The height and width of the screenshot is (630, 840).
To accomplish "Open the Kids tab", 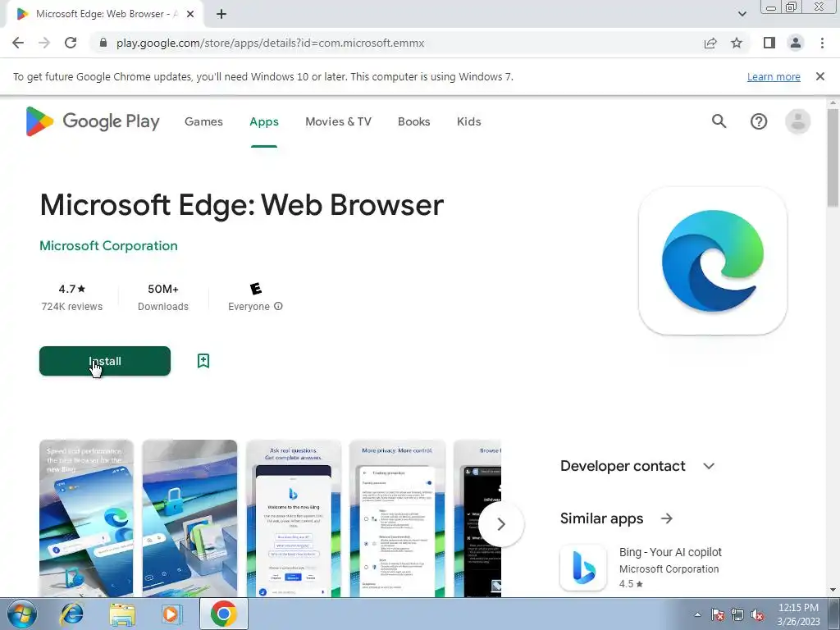I will click(468, 121).
